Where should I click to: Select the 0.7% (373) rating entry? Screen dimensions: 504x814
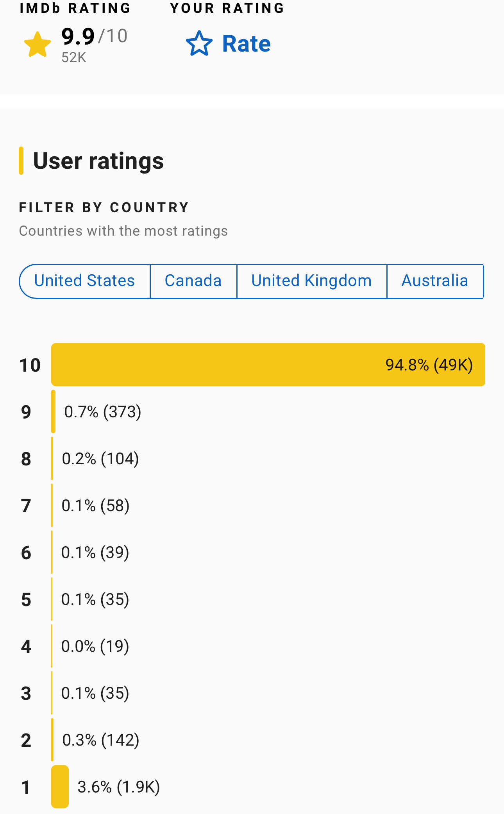coord(103,412)
